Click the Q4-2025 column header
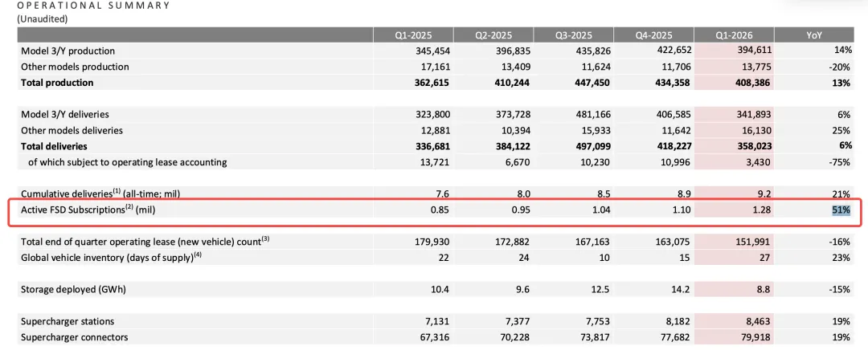868x350 pixels. coord(653,35)
